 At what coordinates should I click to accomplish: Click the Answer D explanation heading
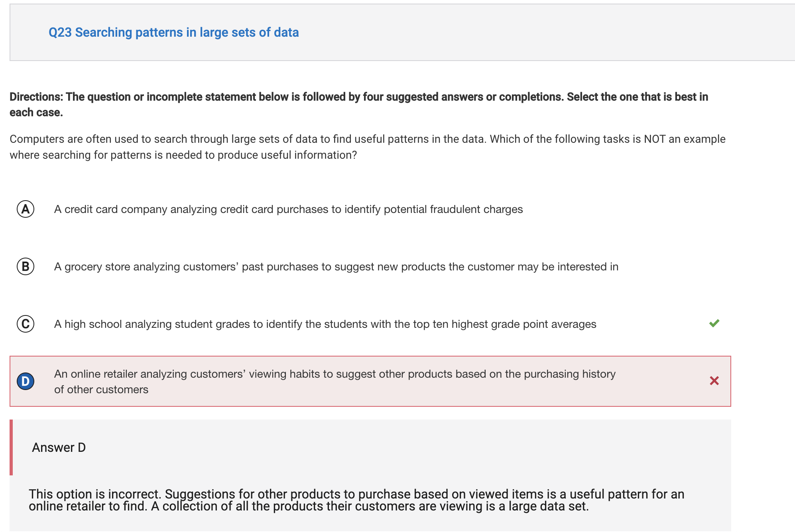(x=59, y=447)
